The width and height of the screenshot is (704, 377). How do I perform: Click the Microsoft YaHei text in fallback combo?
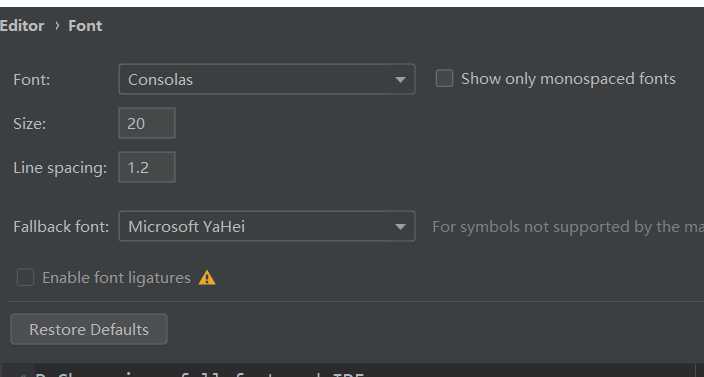coord(186,226)
